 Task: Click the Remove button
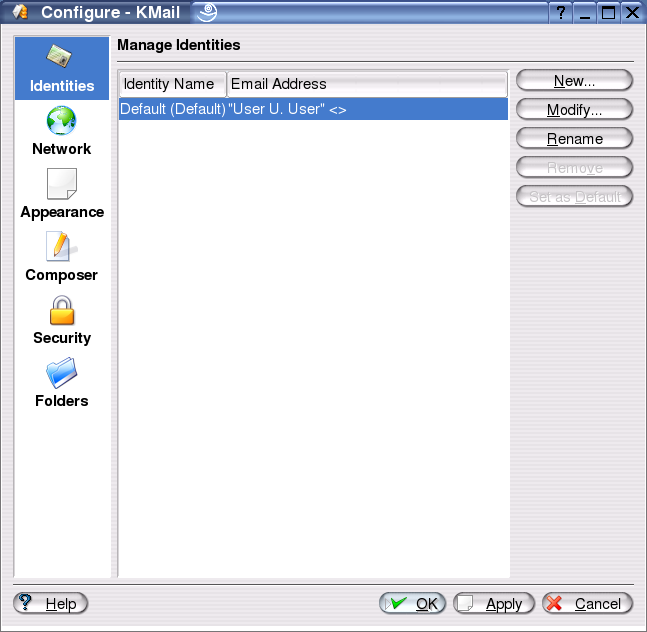pos(574,167)
